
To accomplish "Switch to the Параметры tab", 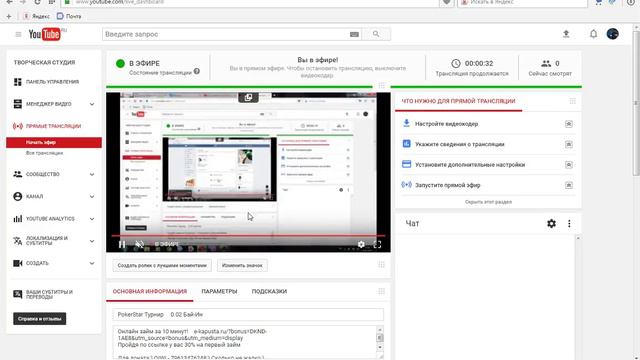I will 219,291.
